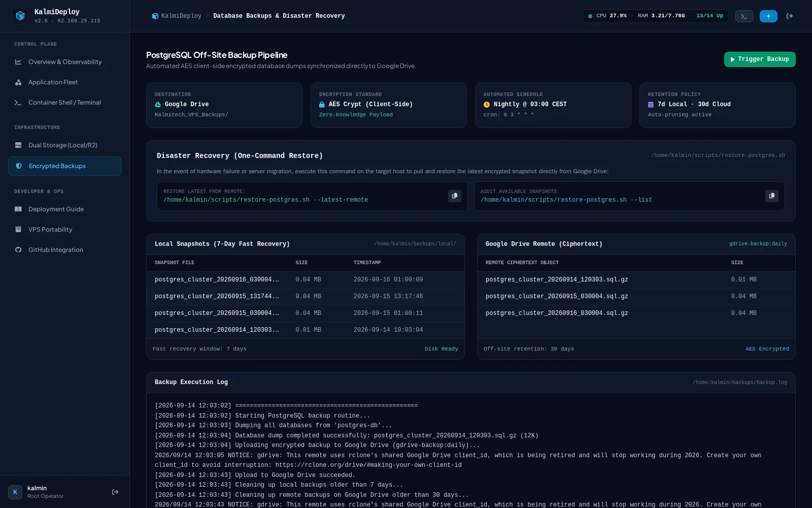Copy the restore --list command
The height and width of the screenshot is (508, 812).
(x=772, y=196)
